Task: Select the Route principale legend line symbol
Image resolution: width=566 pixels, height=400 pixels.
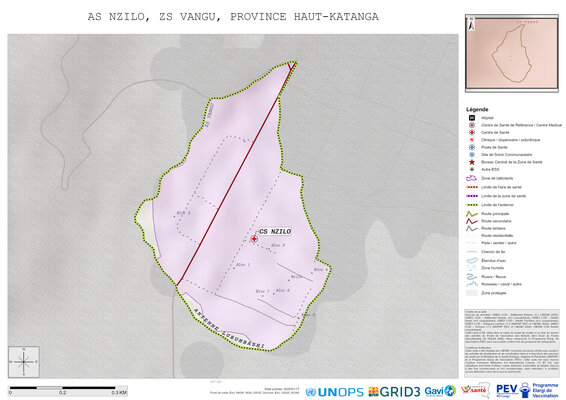Action: point(471,214)
